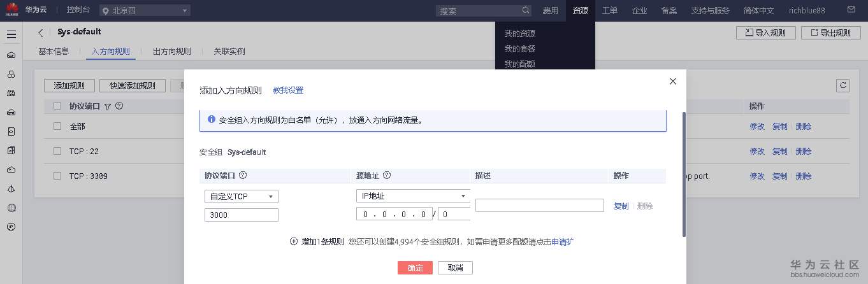Open the 费用 top menu
The width and height of the screenshot is (868, 284).
551,11
